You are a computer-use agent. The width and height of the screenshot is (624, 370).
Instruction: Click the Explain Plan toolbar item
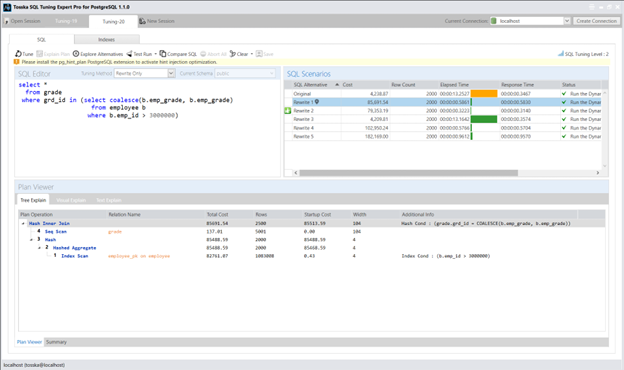(x=53, y=54)
